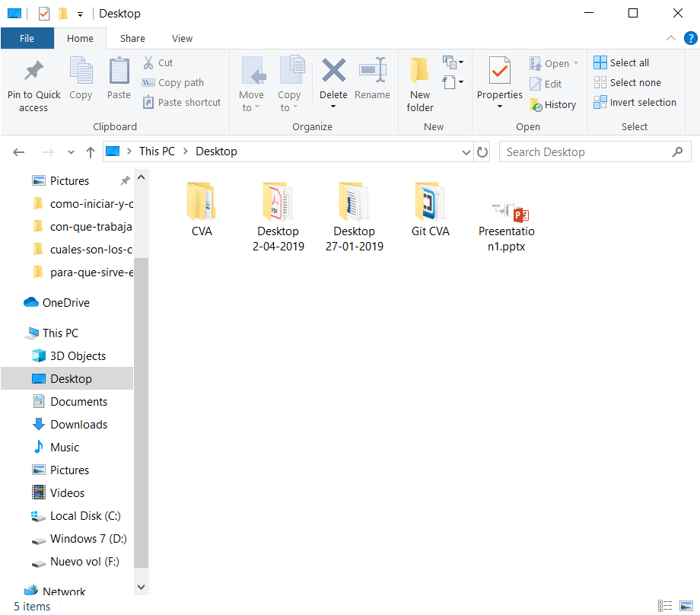Open Music in sidebar
Image resolution: width=700 pixels, height=615 pixels.
(56, 447)
